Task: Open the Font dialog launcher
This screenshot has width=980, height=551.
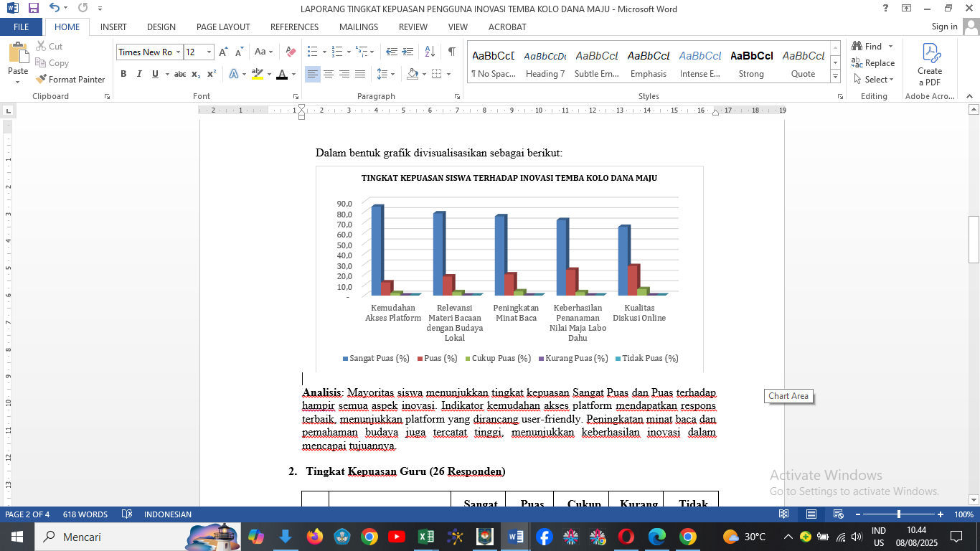Action: 296,96
